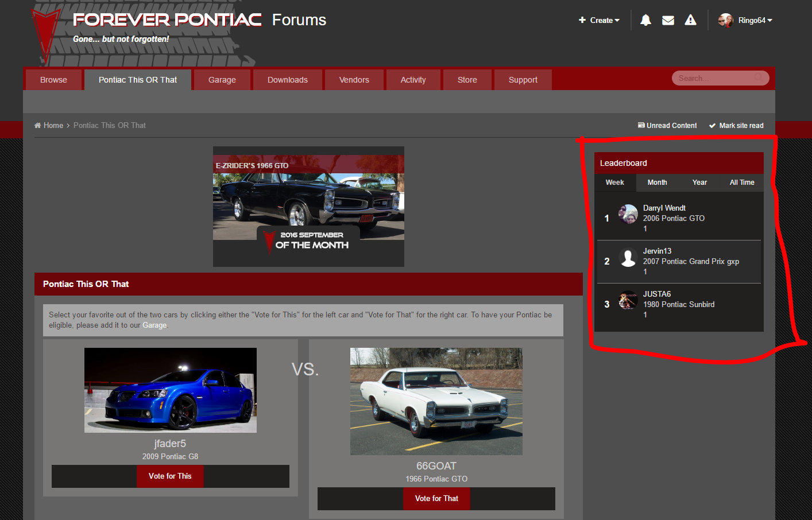Expand the Ringo64 user menu
Viewport: 812px width, 520px height.
click(755, 20)
